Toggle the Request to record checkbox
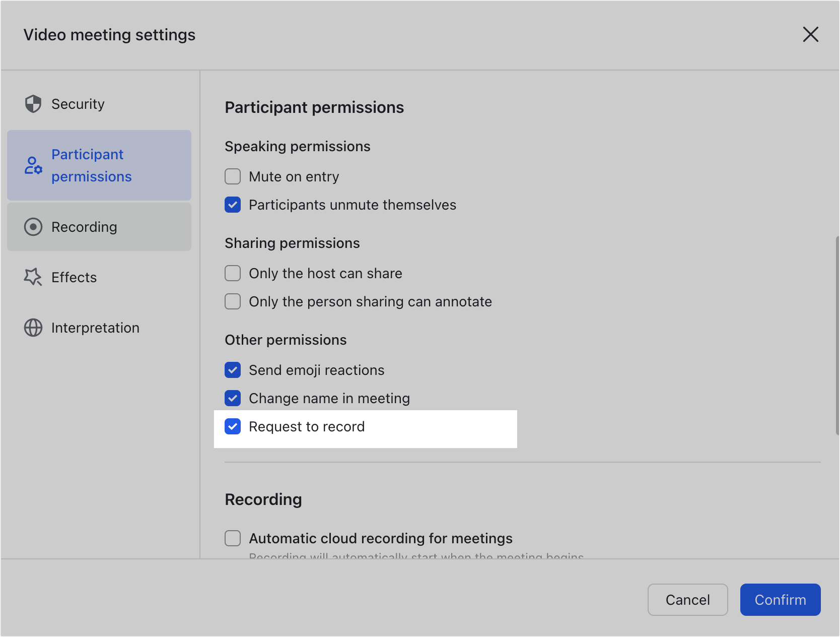The height and width of the screenshot is (637, 840). 233,426
